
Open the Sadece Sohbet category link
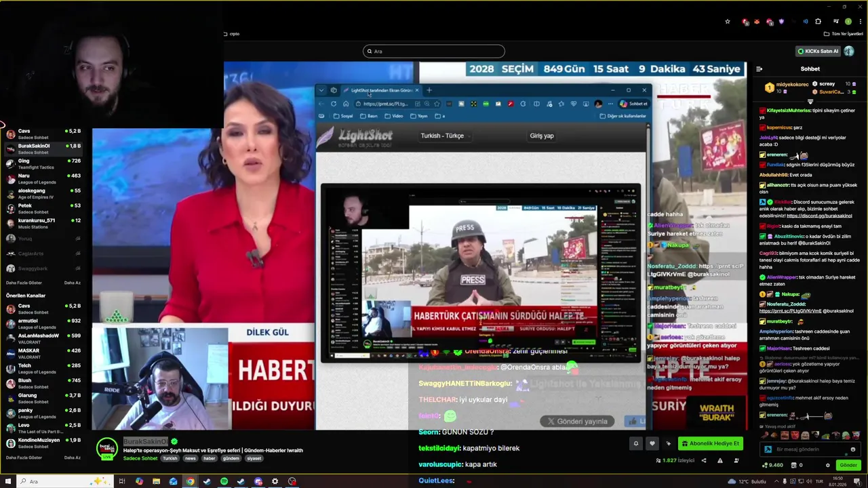[140, 458]
